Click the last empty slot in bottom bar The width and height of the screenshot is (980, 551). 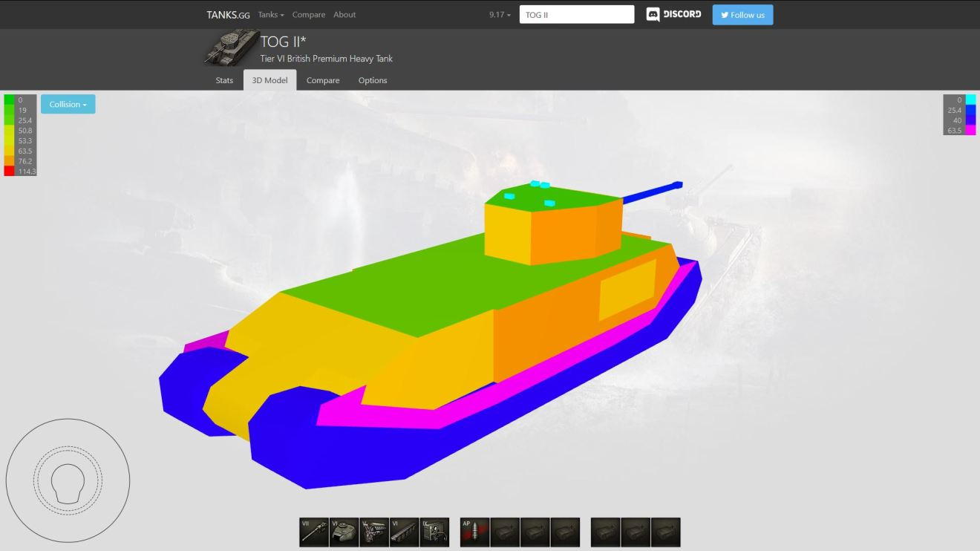coord(665,532)
